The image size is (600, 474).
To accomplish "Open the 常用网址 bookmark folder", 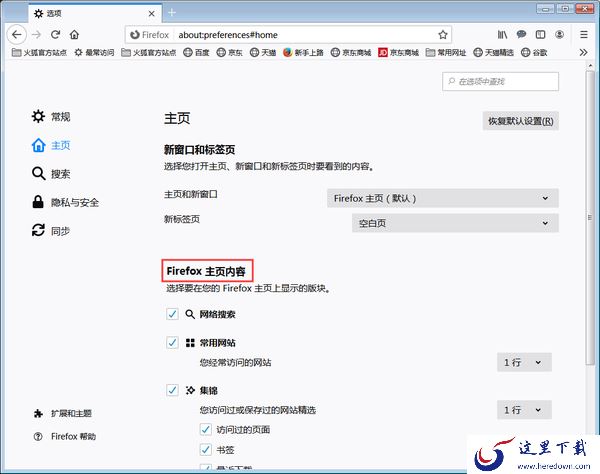I will tap(446, 52).
